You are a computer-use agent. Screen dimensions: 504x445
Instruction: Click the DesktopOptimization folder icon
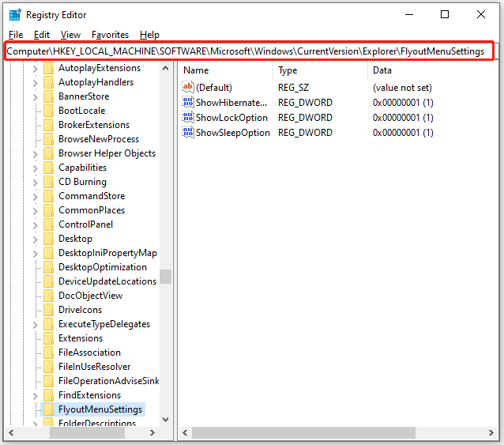(48, 267)
